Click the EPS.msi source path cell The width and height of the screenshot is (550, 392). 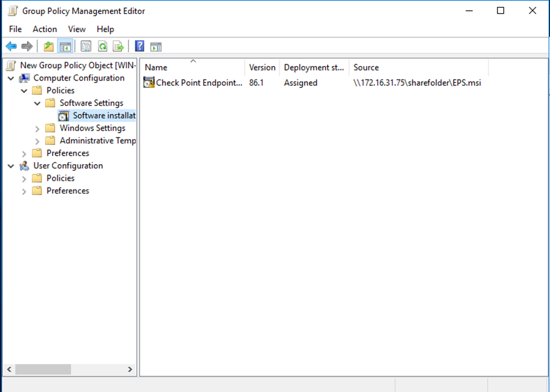pyautogui.click(x=417, y=83)
